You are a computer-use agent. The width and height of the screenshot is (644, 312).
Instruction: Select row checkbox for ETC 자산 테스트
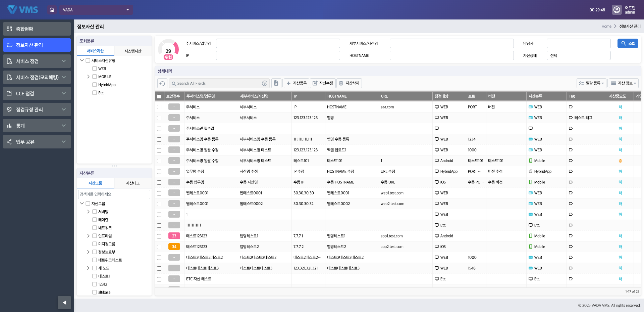(159, 279)
